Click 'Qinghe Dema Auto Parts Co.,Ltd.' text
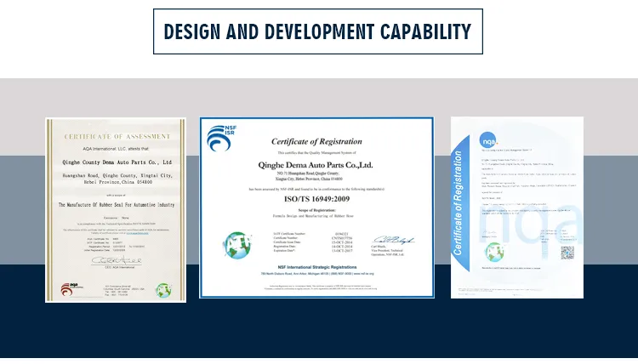638x364 pixels. (316, 165)
